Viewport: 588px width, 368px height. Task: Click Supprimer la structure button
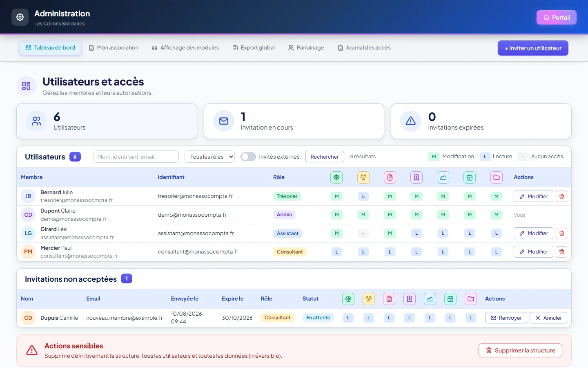520,350
